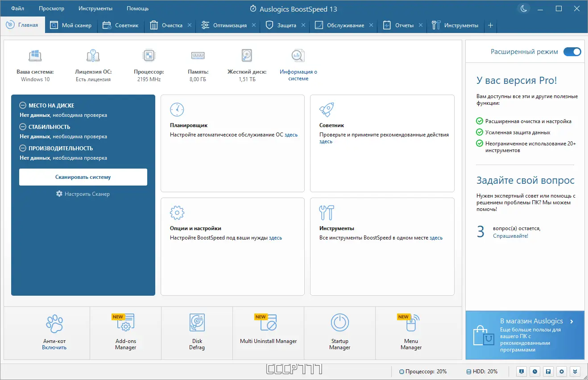588x380 pixels.
Task: Click the settings gear icon in status bar
Action: coord(562,371)
